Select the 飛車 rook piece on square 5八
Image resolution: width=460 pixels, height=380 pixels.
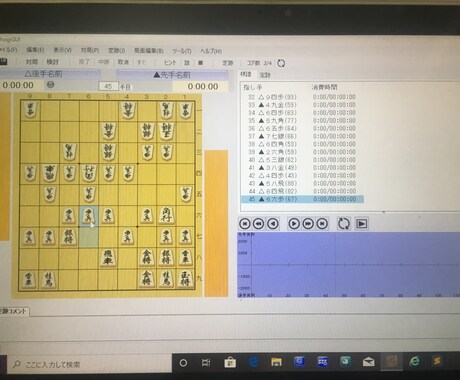click(x=108, y=258)
